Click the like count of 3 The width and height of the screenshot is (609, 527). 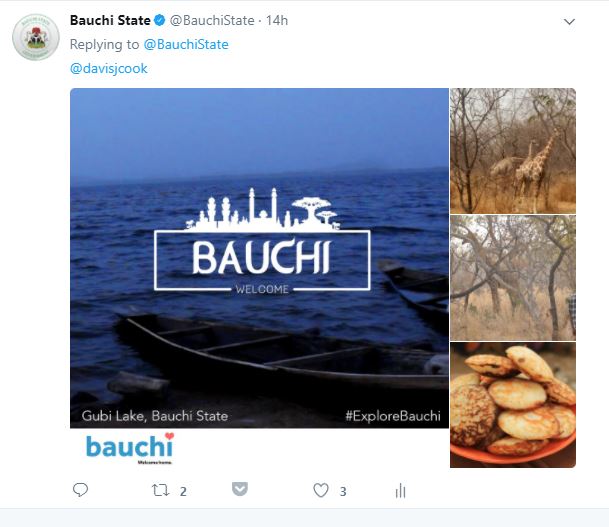pos(343,491)
